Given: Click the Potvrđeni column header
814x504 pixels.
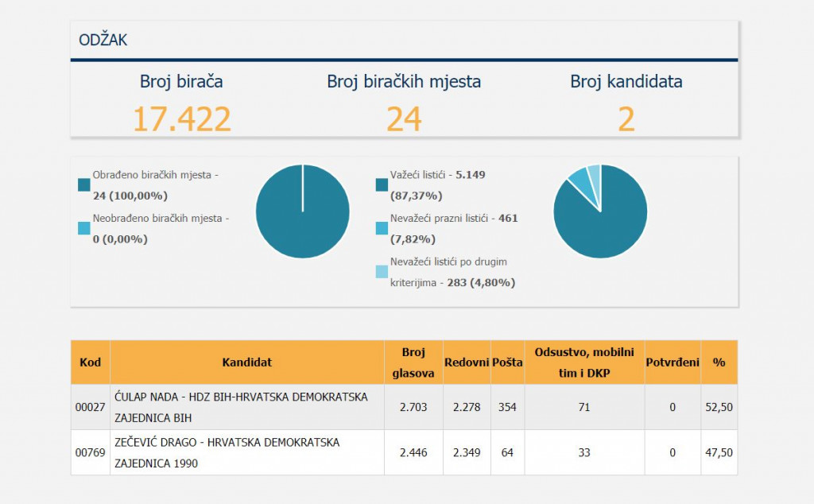Looking at the screenshot, I should click(x=673, y=362).
